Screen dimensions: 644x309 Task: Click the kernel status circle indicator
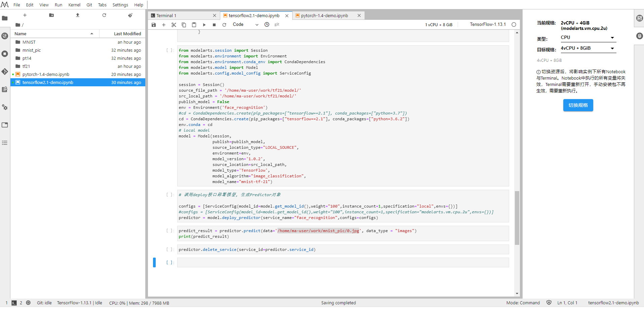[x=514, y=25]
